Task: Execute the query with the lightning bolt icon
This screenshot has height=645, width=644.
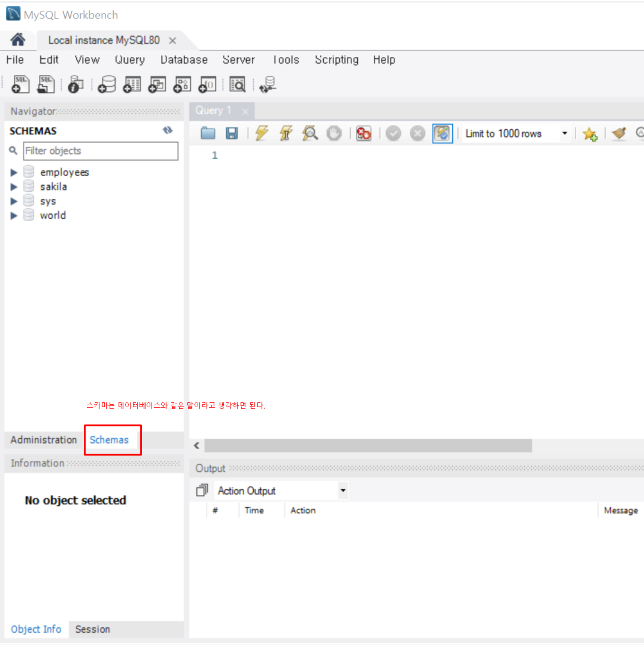Action: pyautogui.click(x=261, y=133)
